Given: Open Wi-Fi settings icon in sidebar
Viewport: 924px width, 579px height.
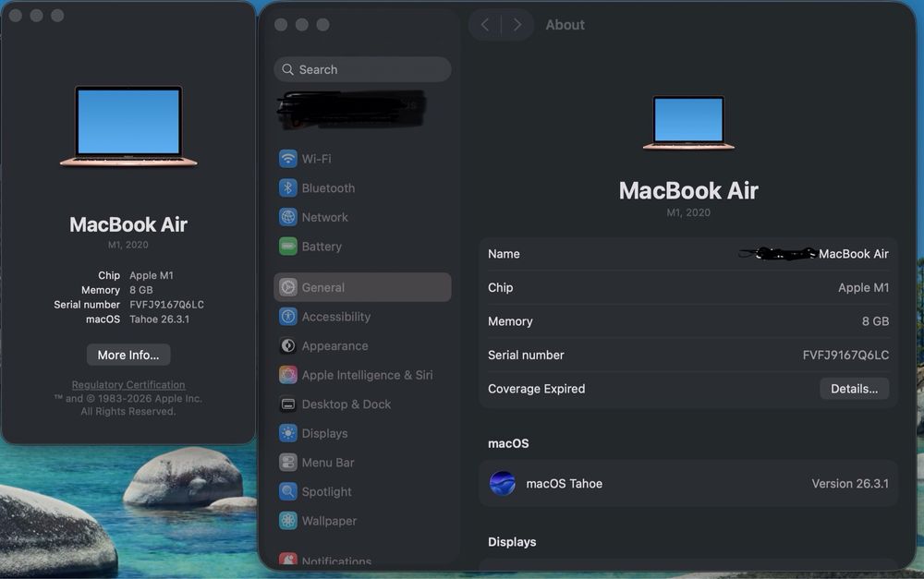Looking at the screenshot, I should point(287,159).
